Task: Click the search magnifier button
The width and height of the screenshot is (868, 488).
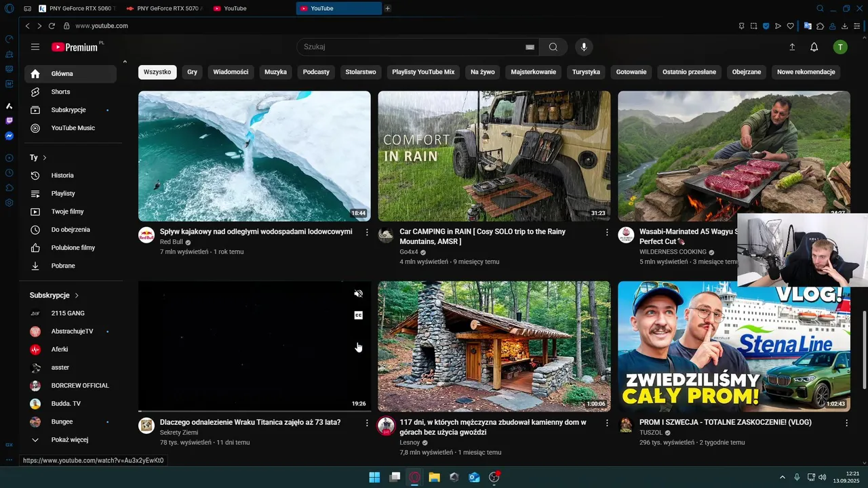Action: pos(553,47)
